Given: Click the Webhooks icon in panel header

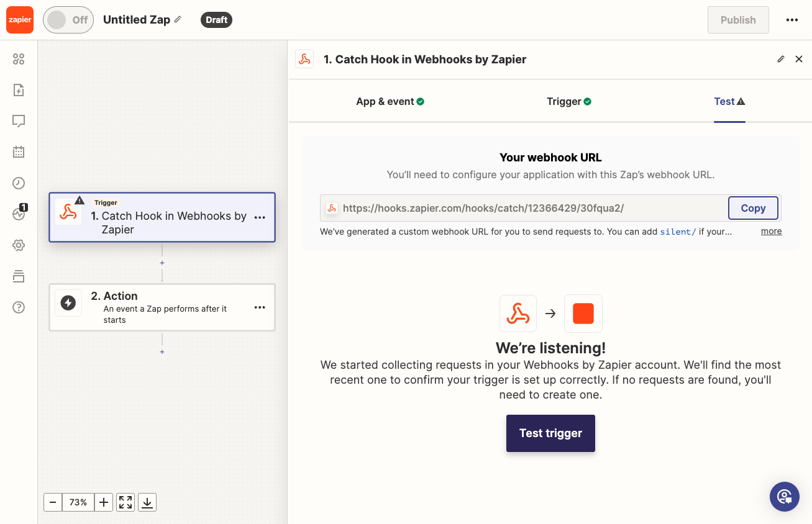Looking at the screenshot, I should click(304, 59).
